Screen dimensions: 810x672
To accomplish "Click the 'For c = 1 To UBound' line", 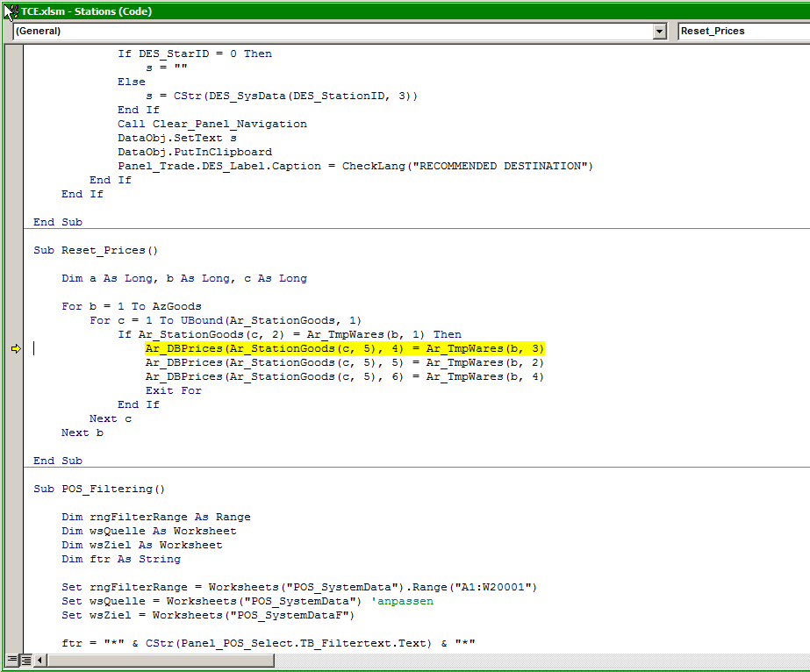I will coord(226,320).
